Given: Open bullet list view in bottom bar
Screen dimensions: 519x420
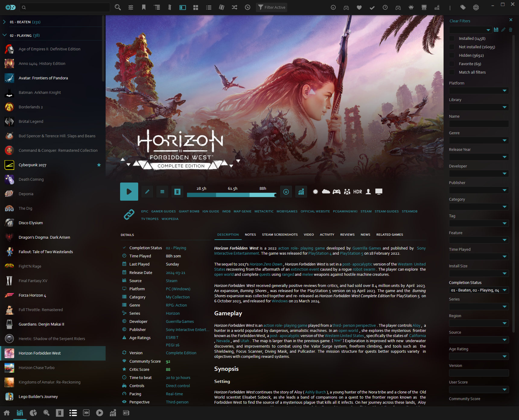Looking at the screenshot, I should pos(73,413).
